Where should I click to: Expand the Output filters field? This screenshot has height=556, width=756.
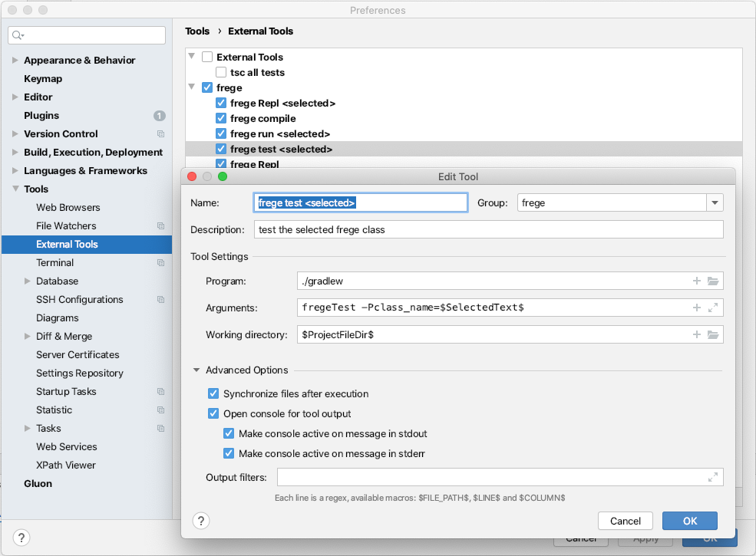(712, 477)
